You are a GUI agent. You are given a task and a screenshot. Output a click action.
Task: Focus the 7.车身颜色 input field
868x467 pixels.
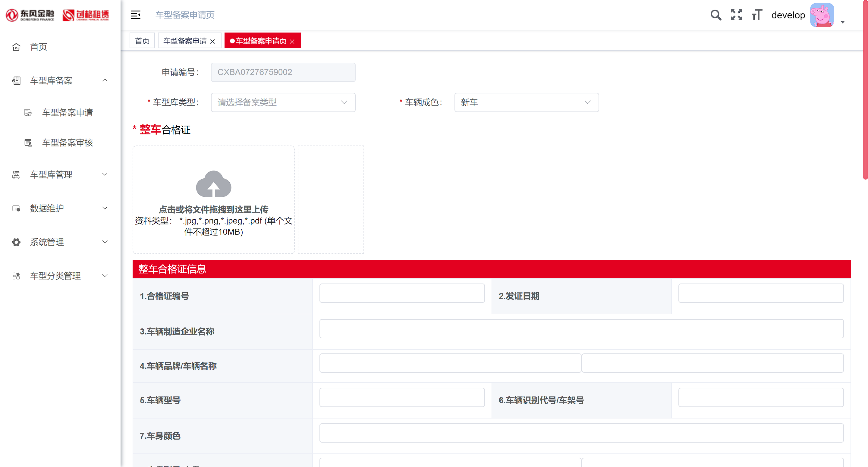point(581,433)
